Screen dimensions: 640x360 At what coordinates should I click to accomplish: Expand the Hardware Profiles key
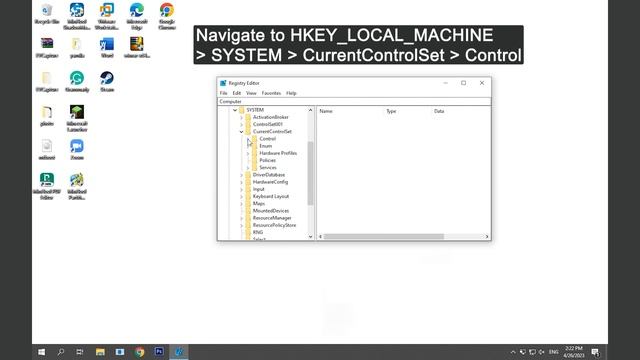[x=248, y=153]
